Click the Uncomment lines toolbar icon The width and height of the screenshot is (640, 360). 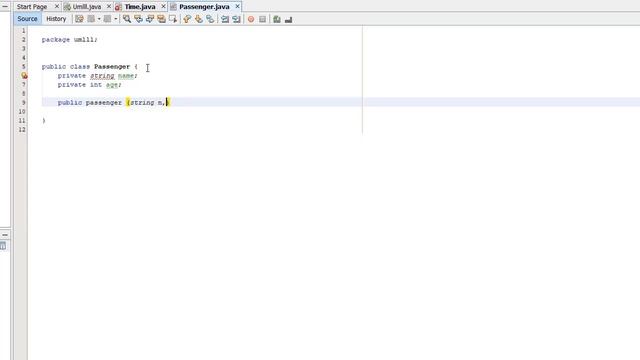tap(289, 19)
